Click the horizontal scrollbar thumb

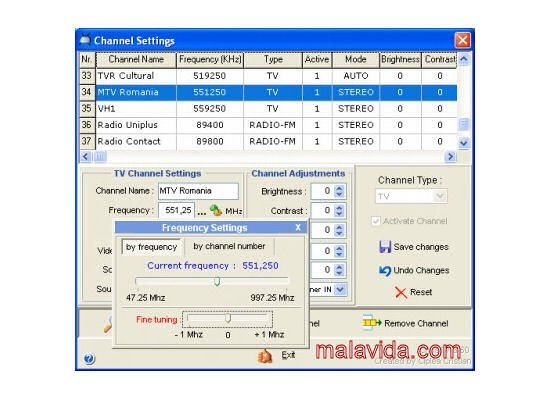point(100,156)
